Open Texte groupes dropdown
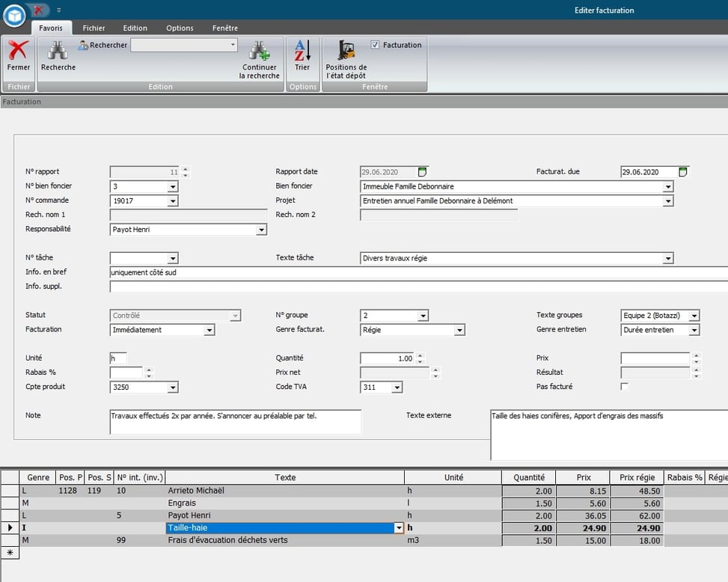This screenshot has width=728, height=582. 694,316
